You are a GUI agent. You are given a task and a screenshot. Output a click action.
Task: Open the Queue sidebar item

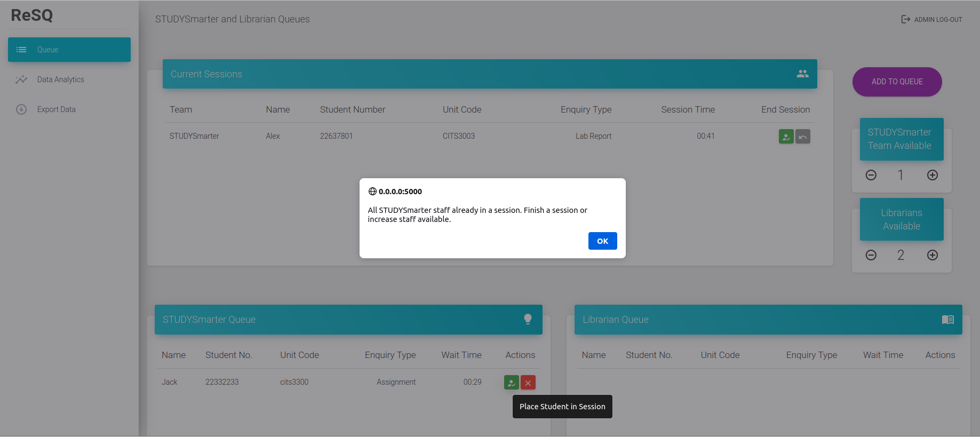(x=69, y=50)
